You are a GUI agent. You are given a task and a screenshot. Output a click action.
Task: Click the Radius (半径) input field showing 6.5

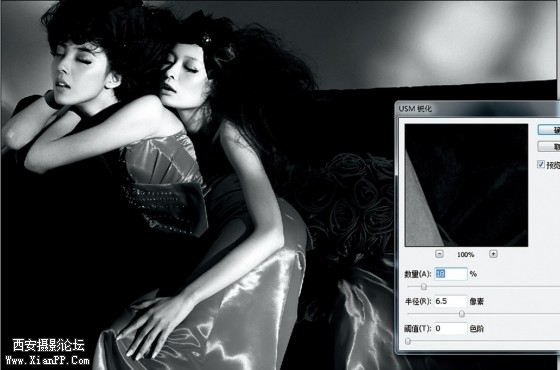click(451, 301)
